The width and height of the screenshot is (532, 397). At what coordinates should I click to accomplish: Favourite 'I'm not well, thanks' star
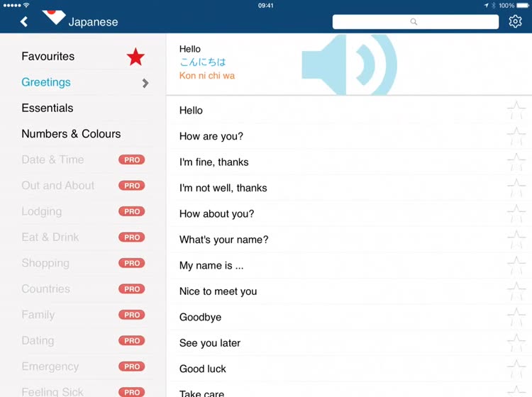point(516,188)
